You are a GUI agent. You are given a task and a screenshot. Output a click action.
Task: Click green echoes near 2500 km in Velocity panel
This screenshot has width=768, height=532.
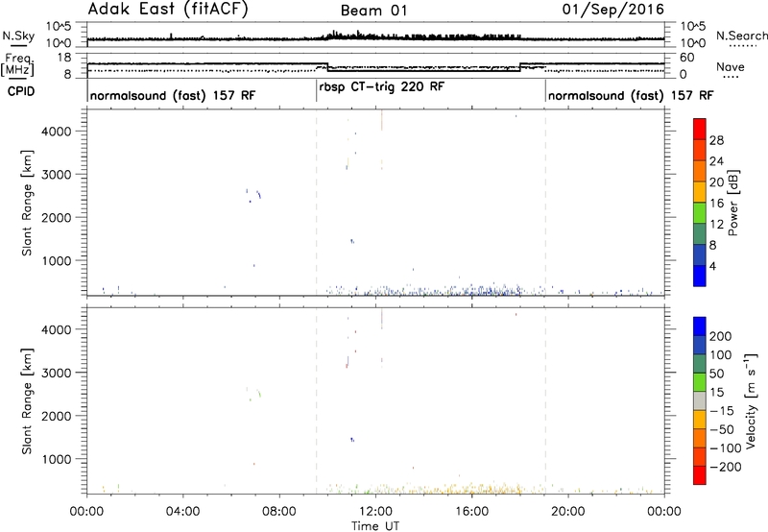pyautogui.click(x=258, y=393)
